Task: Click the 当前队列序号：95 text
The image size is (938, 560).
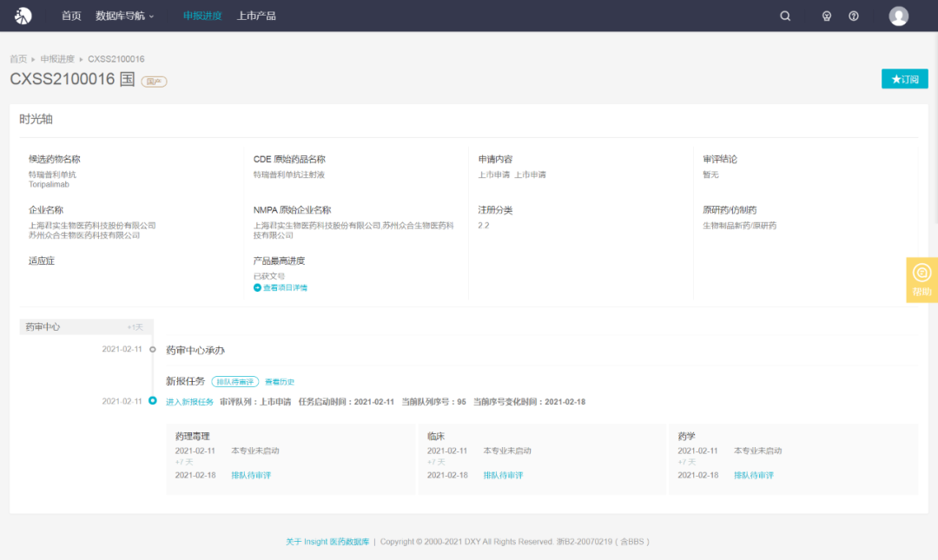Action: coord(433,402)
